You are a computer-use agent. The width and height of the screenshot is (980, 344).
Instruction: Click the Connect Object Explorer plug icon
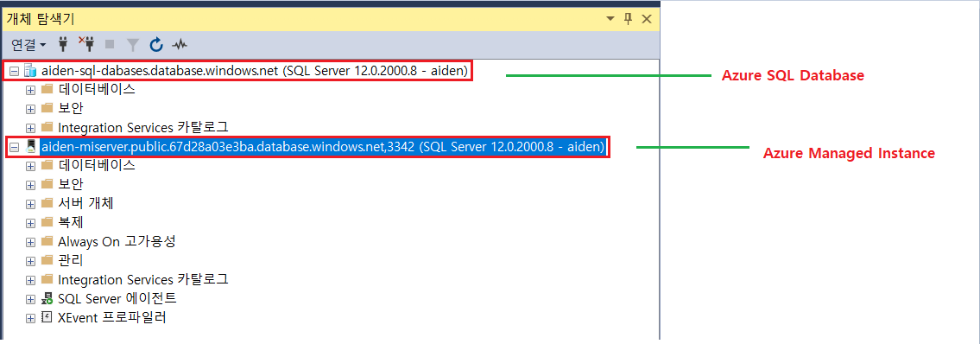point(62,44)
